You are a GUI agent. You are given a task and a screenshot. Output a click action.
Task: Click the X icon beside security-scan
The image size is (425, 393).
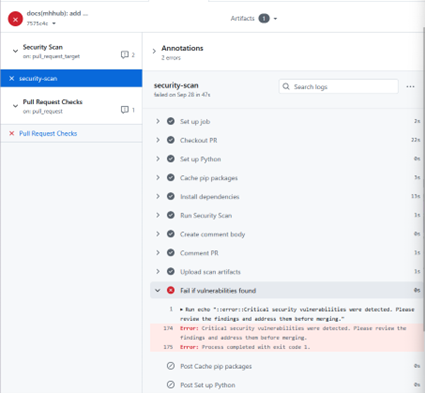[x=12, y=78]
